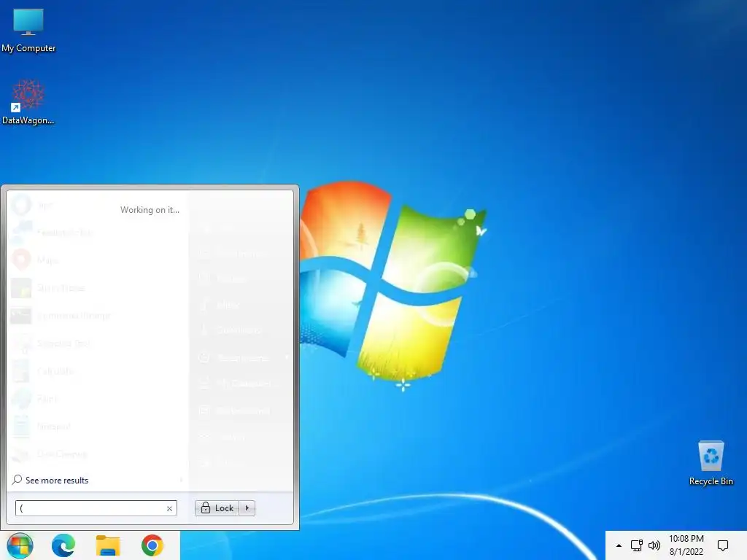Launch the DataWagon desktop shortcut
This screenshot has width=747, height=560.
[28, 102]
